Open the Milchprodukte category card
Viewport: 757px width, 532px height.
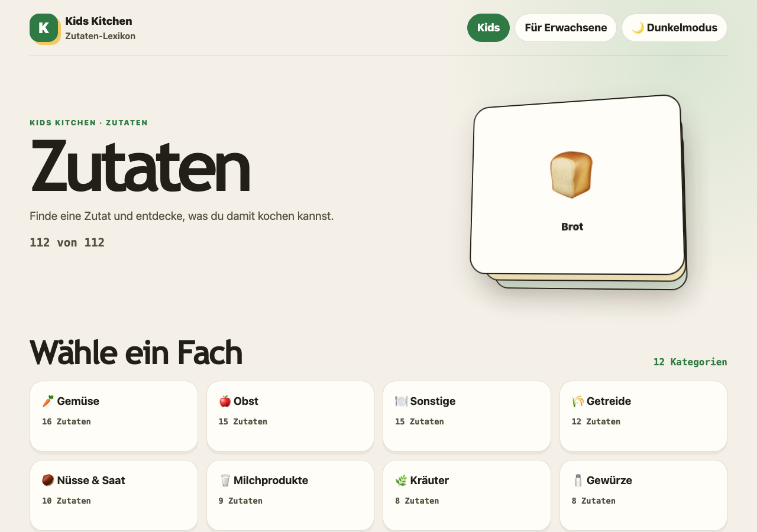290,495
